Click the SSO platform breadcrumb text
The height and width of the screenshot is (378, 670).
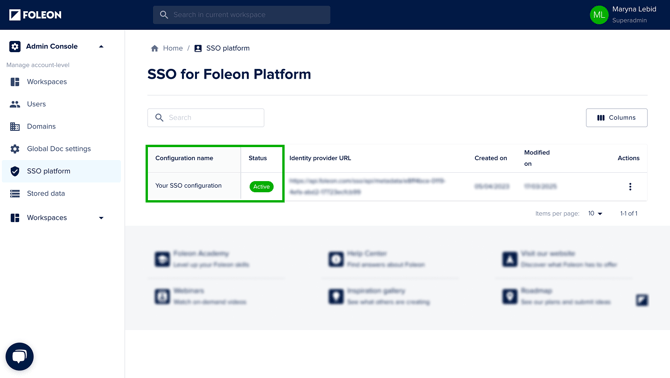coord(228,48)
